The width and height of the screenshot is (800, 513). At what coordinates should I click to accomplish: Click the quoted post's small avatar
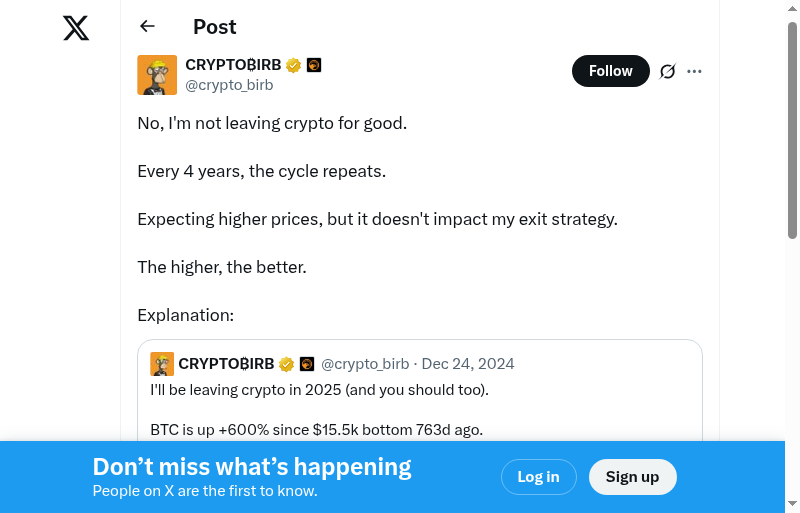pyautogui.click(x=162, y=364)
